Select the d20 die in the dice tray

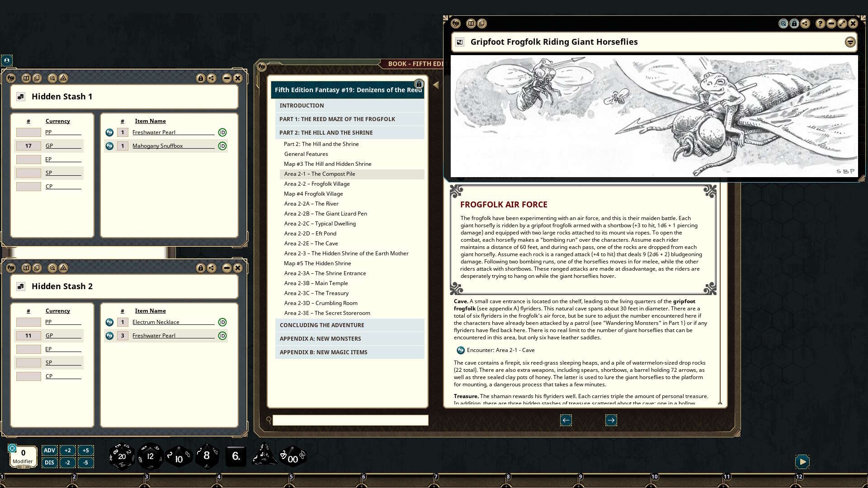pyautogui.click(x=121, y=456)
